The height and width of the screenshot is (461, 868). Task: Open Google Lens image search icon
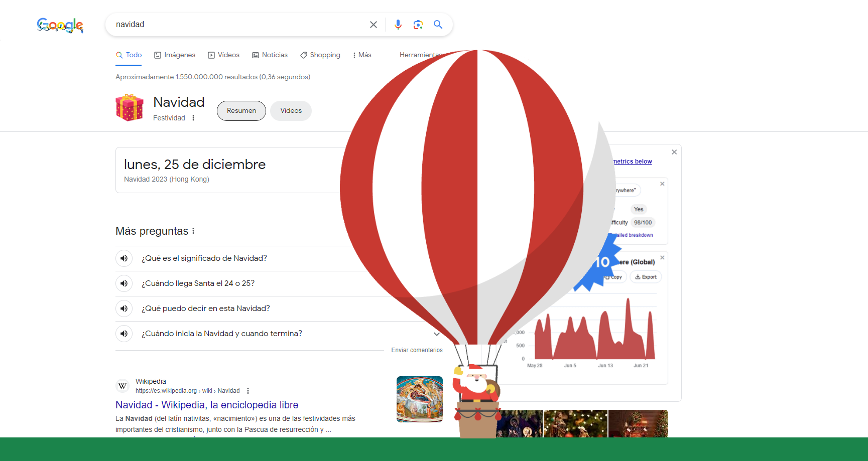click(418, 25)
